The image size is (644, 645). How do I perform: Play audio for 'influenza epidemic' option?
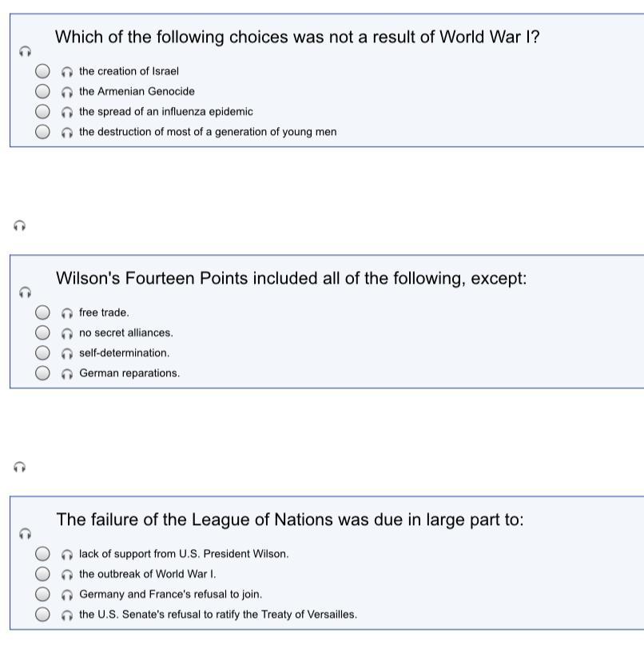[67, 113]
